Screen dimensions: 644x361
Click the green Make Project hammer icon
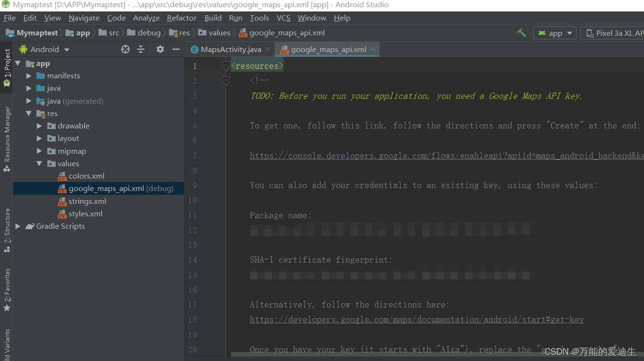point(521,32)
